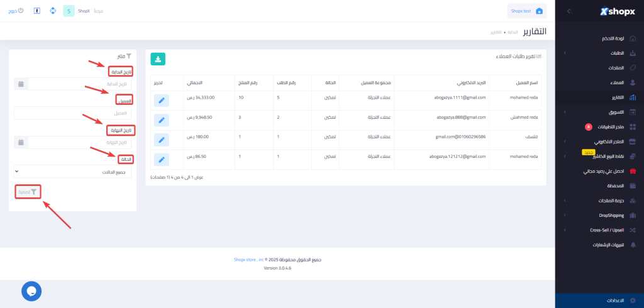Click the Facebook icon in the top bar

(36, 11)
